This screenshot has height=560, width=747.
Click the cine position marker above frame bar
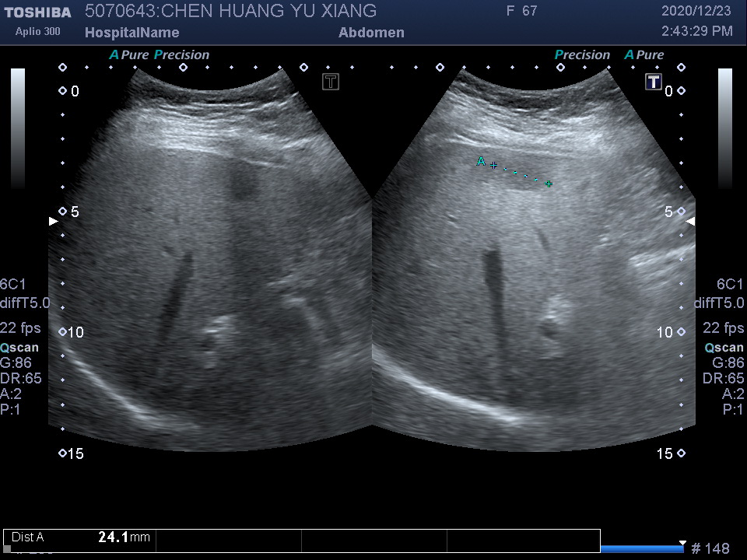tap(682, 543)
